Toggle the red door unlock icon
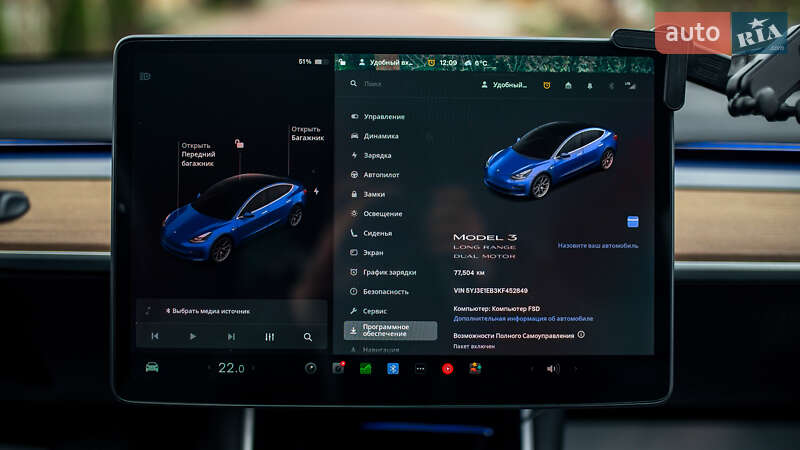800x450 pixels. 239,144
